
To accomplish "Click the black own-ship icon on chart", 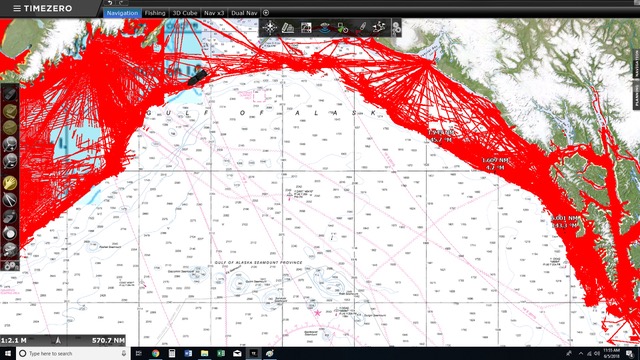I will coord(198,78).
